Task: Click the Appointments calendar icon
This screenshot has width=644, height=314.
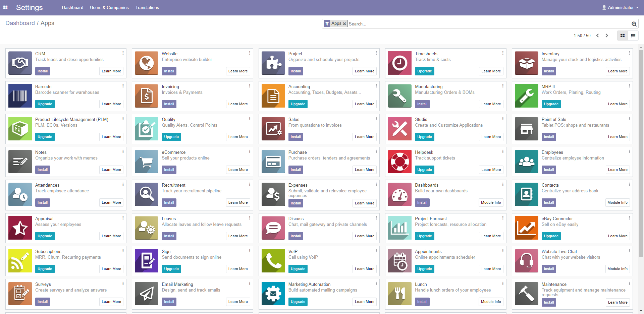Action: (400, 261)
